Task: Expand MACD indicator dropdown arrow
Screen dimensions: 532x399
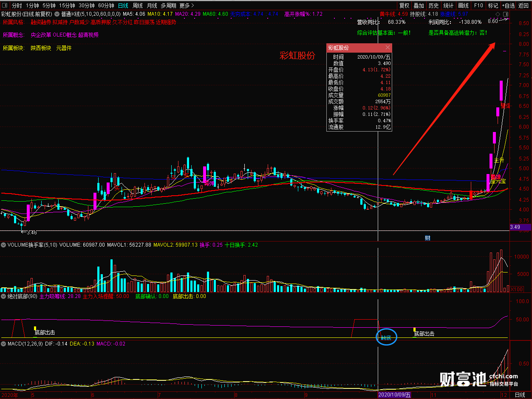Action: pyautogui.click(x=3, y=344)
